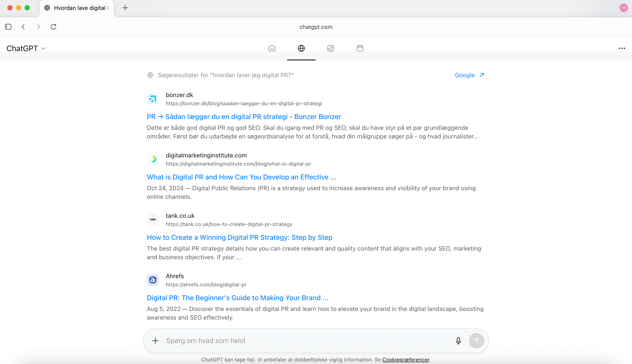The width and height of the screenshot is (632, 364).
Task: Open the home tab icon
Action: coord(272,48)
